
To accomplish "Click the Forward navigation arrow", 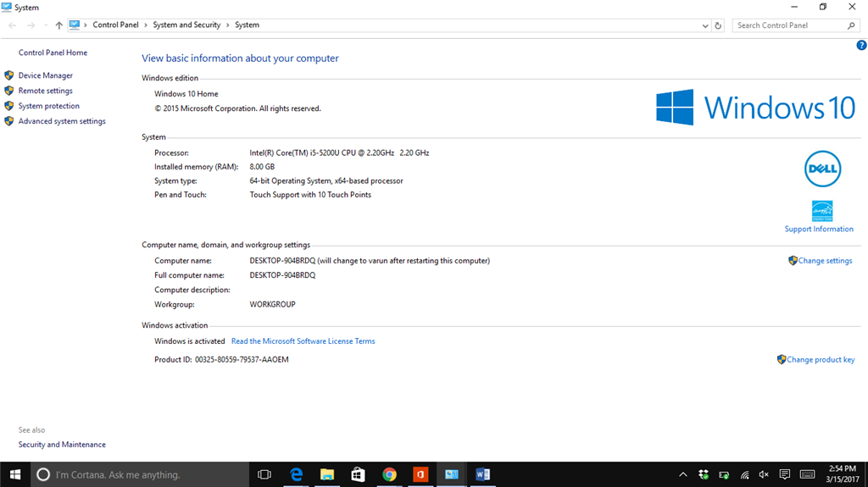I will tap(31, 25).
